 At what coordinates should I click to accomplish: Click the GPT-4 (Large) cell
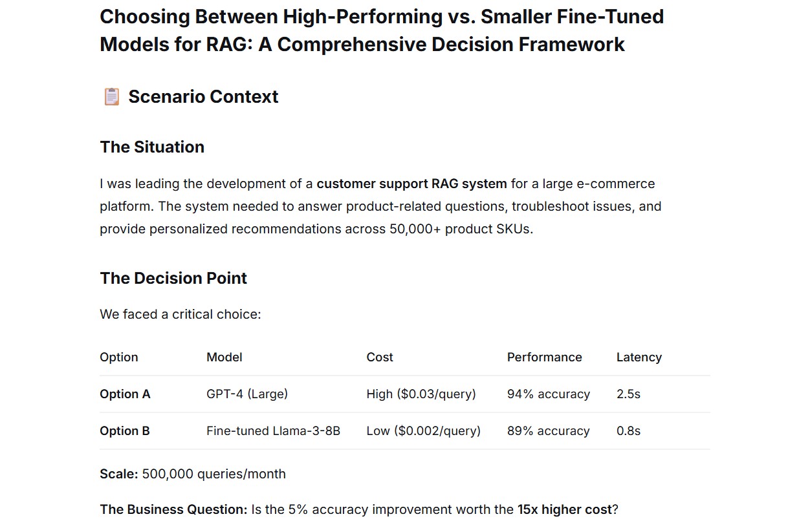point(247,394)
